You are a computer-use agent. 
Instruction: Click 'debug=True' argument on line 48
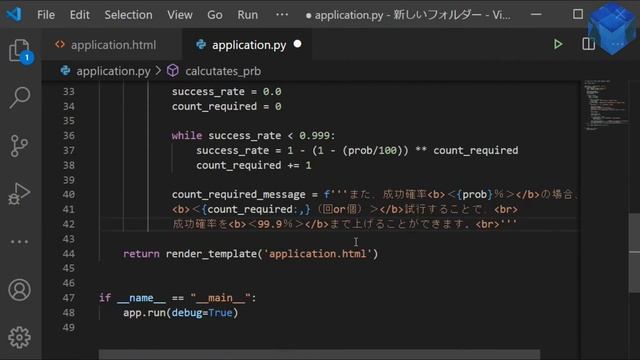202,313
